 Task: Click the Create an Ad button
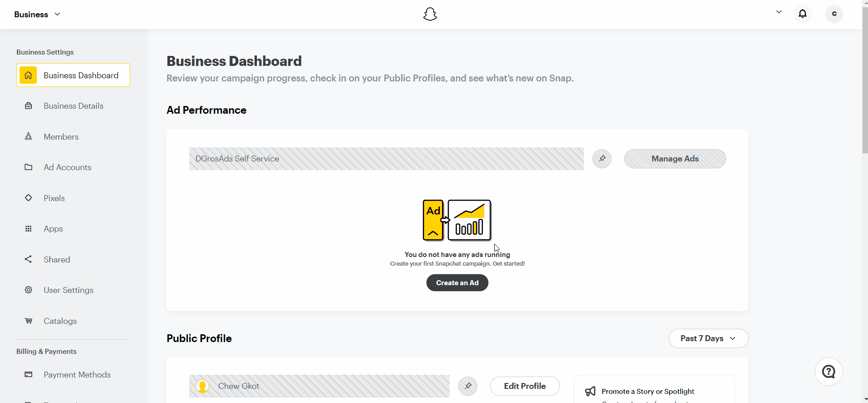457,283
